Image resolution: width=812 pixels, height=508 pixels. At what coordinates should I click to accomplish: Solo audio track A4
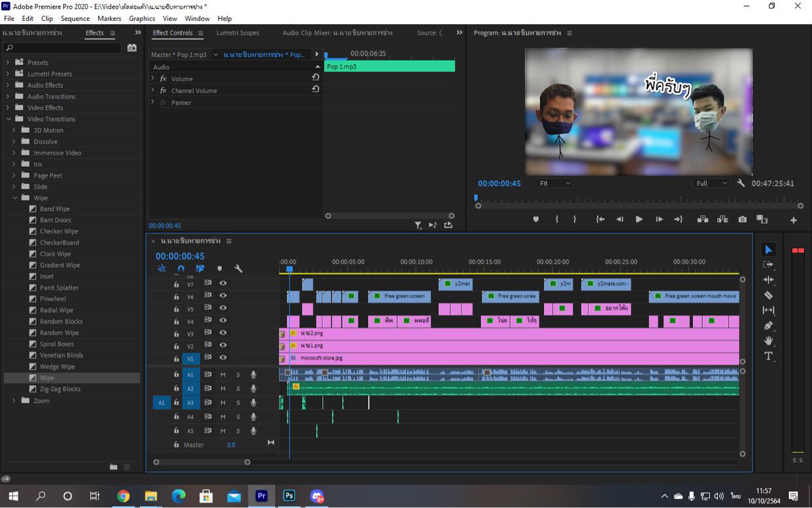(x=238, y=416)
